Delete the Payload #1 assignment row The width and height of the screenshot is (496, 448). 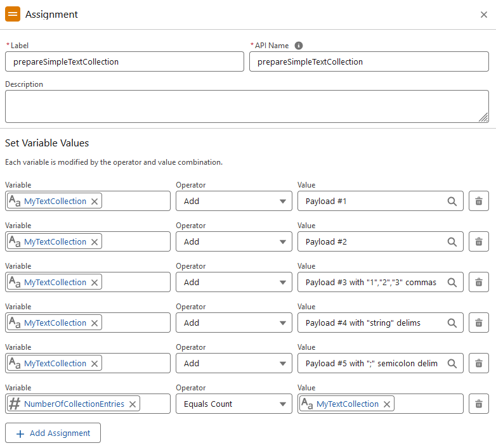(479, 201)
